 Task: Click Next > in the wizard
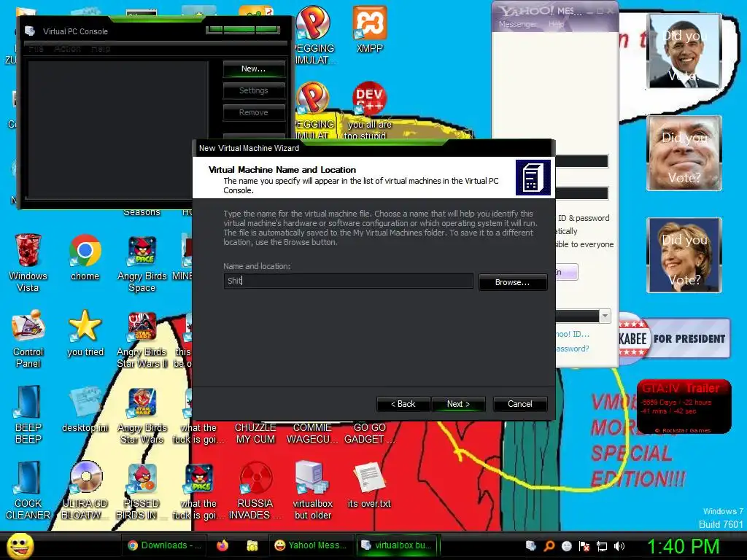click(x=458, y=404)
